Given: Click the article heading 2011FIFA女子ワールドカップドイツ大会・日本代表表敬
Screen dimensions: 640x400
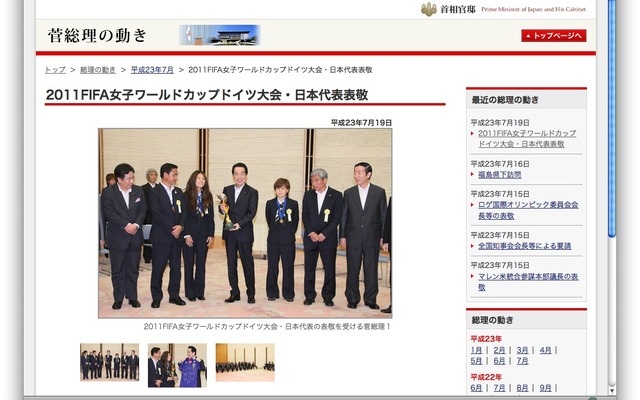Looking at the screenshot, I should 207,95.
